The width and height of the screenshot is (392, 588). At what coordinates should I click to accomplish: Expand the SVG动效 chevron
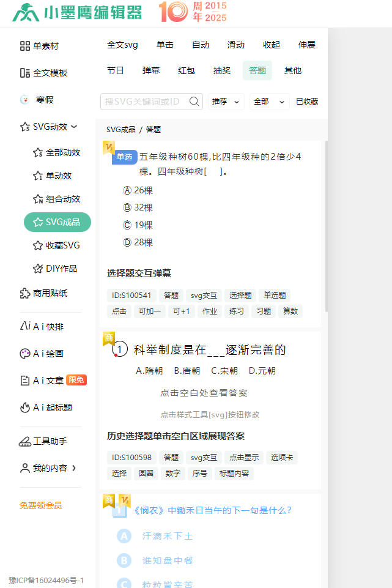(x=74, y=127)
